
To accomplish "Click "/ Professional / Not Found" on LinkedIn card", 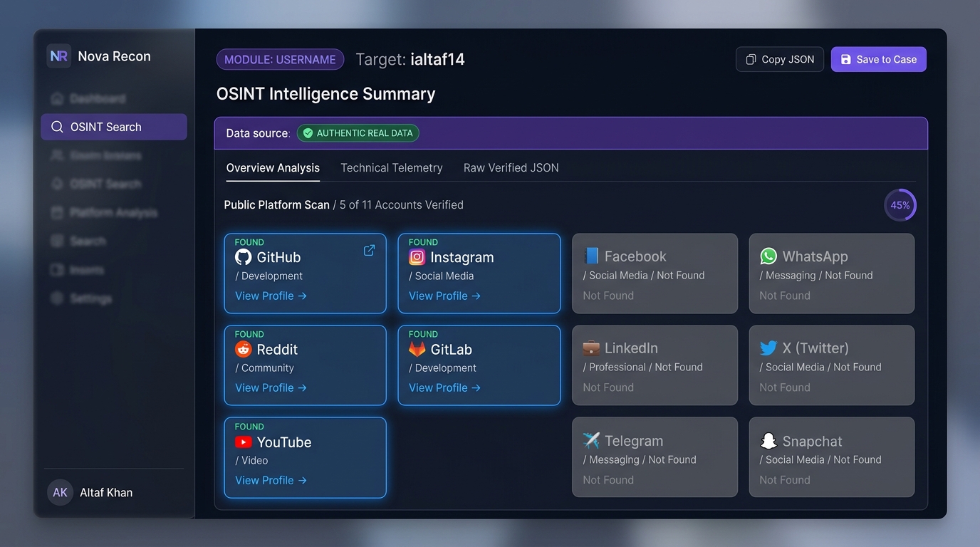I will point(643,368).
